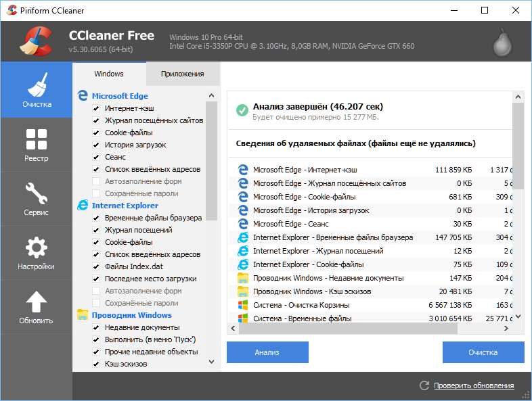Open the Реестр registry section
Image resolution: width=532 pixels, height=401 pixels.
36,145
